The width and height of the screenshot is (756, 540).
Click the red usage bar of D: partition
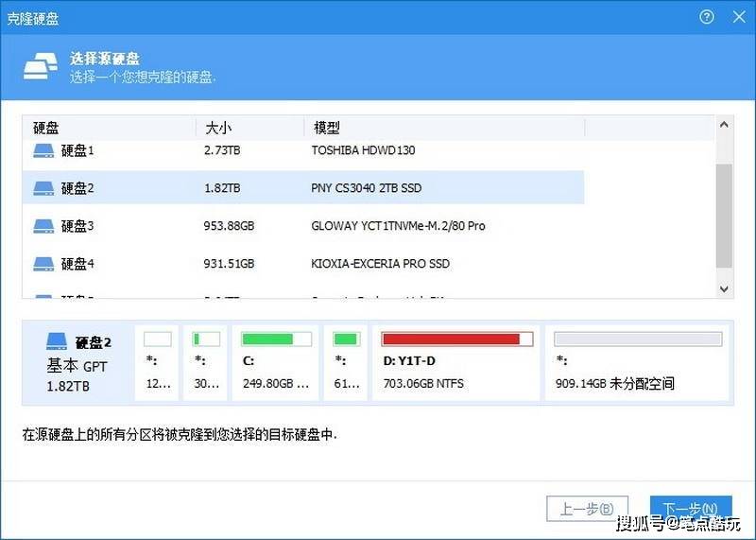pyautogui.click(x=457, y=340)
